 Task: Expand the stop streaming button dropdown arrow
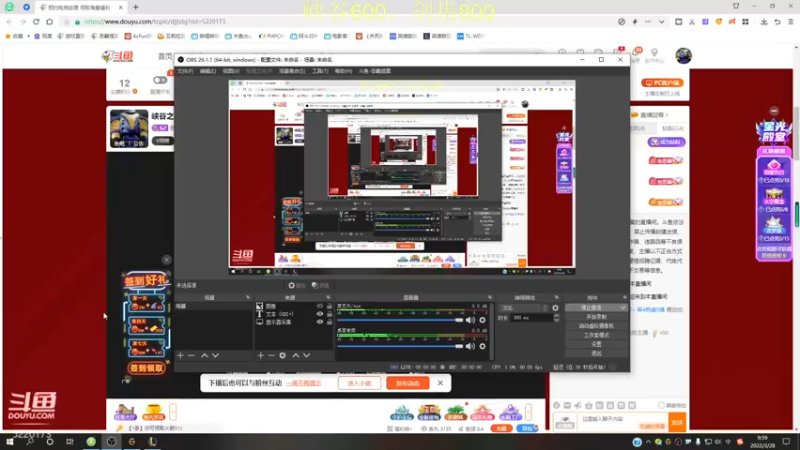[x=623, y=308]
